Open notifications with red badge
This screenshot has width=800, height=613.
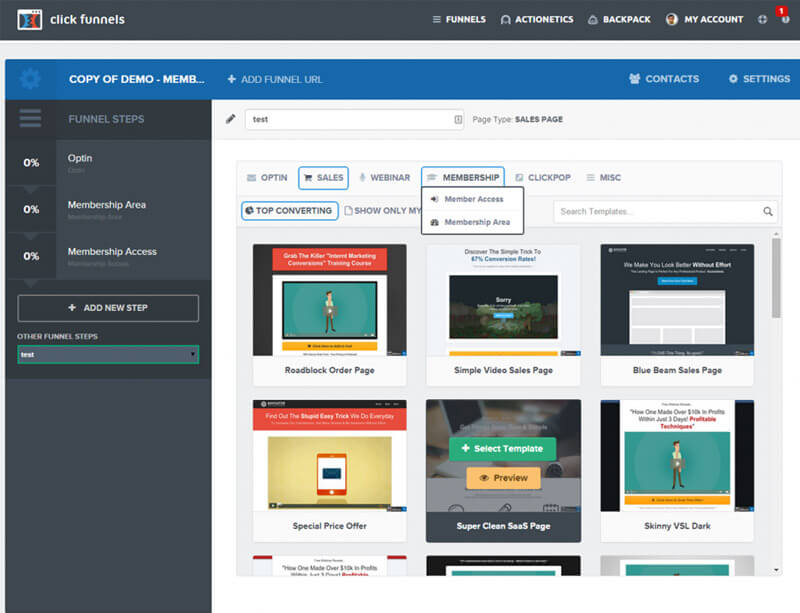point(783,15)
